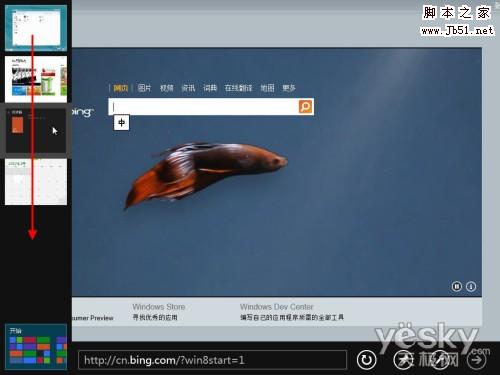Image resolution: width=500 pixels, height=375 pixels.
Task: Open the Windows Store link
Action: [159, 307]
